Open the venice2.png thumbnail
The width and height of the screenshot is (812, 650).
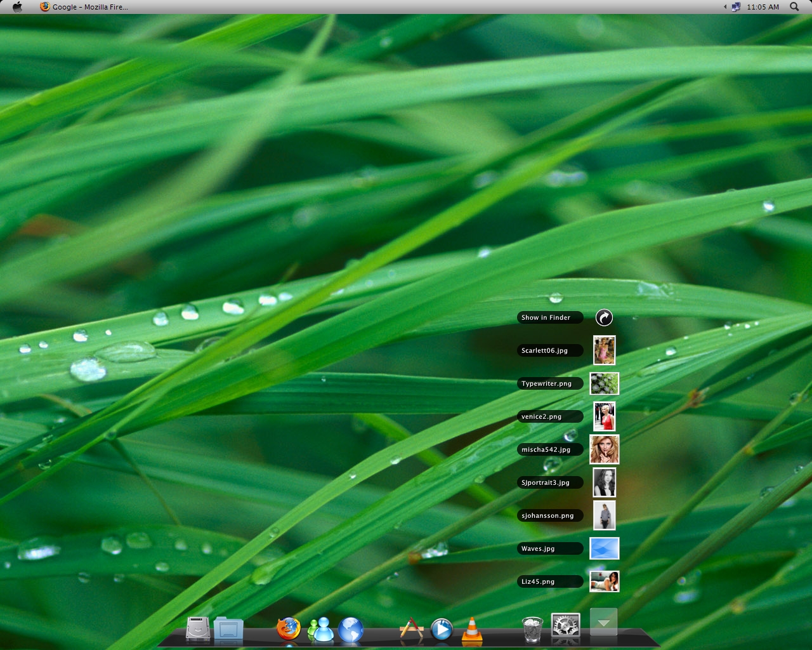click(604, 416)
